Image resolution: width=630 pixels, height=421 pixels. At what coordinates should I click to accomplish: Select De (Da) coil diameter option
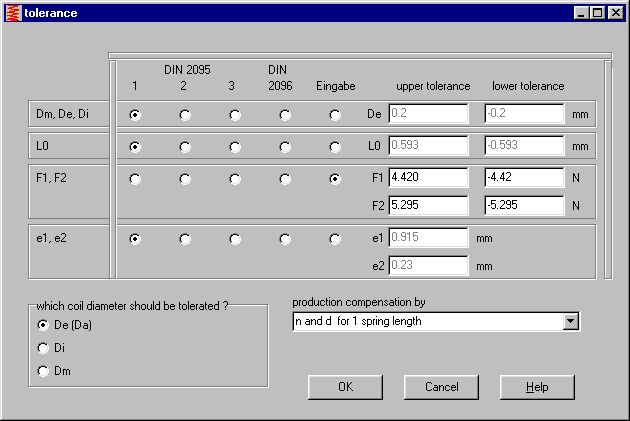click(43, 325)
